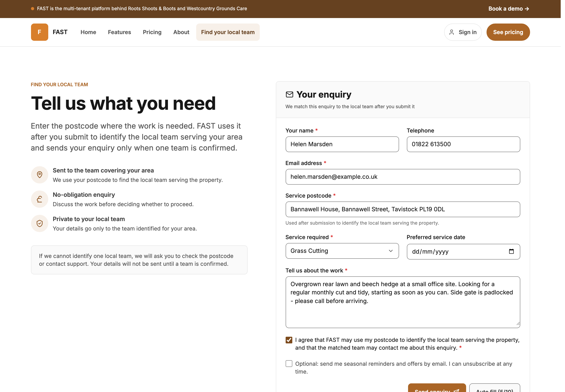Uncheck the postcode agreement checkbox
The width and height of the screenshot is (565, 392).
click(x=289, y=340)
